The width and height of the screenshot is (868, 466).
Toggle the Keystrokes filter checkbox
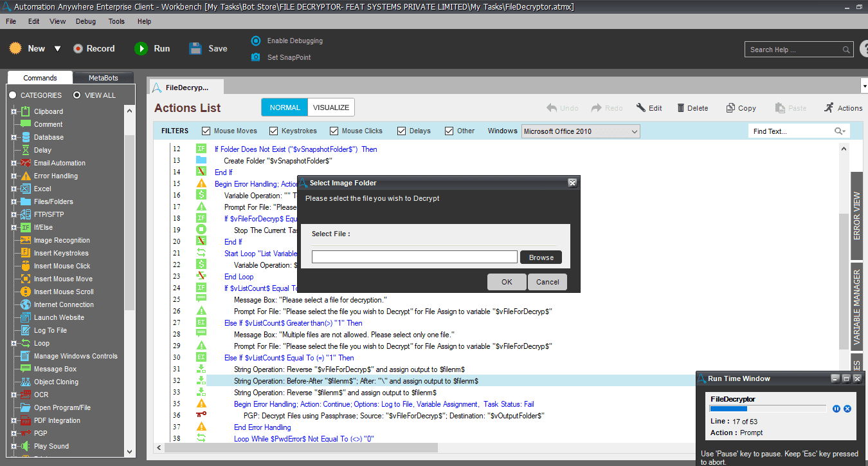click(x=273, y=131)
